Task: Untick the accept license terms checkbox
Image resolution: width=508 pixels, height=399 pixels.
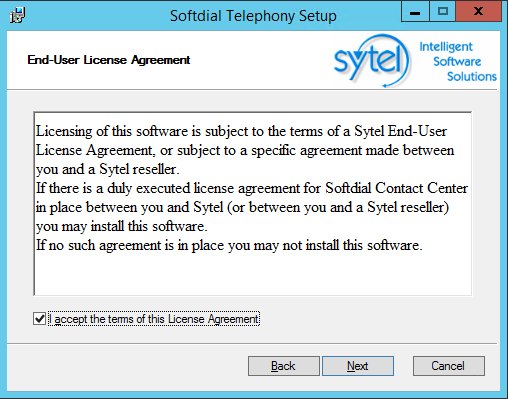Action: (x=39, y=319)
